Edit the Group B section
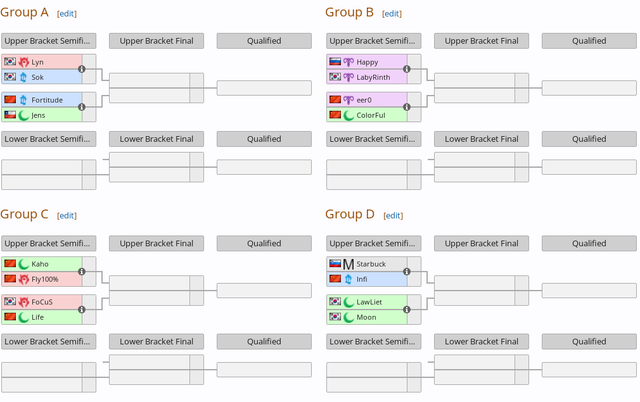This screenshot has height=402, width=640. click(x=392, y=14)
